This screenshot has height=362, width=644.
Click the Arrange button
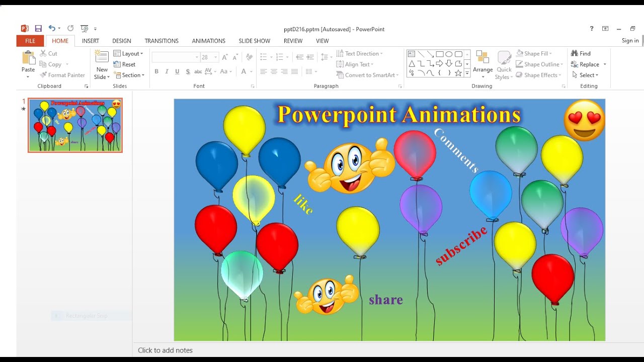[482, 64]
